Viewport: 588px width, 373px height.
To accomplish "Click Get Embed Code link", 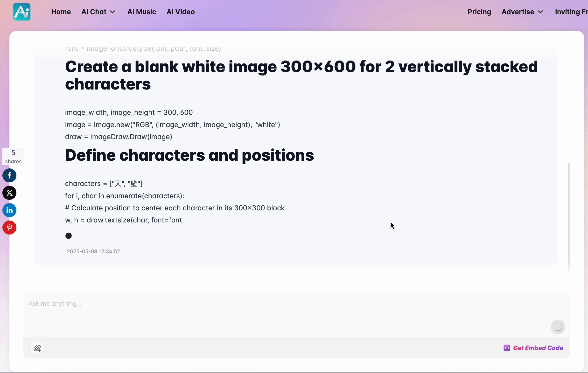I will click(x=538, y=348).
